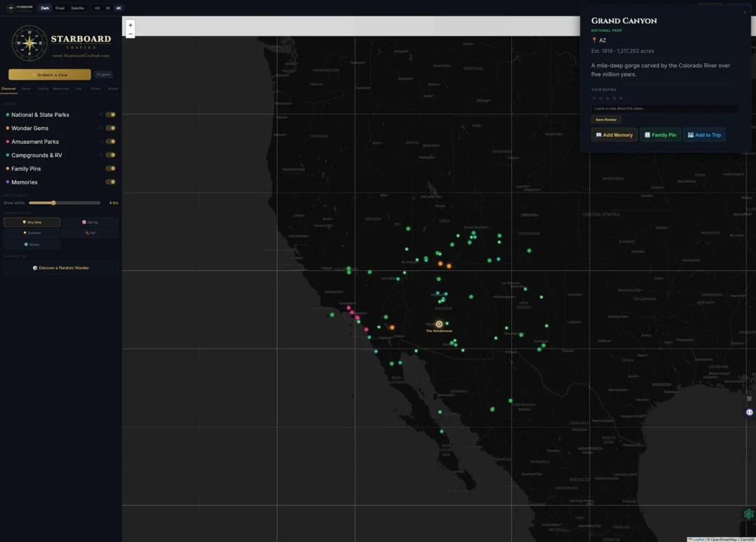
Task: Click the note input field
Action: click(x=665, y=109)
